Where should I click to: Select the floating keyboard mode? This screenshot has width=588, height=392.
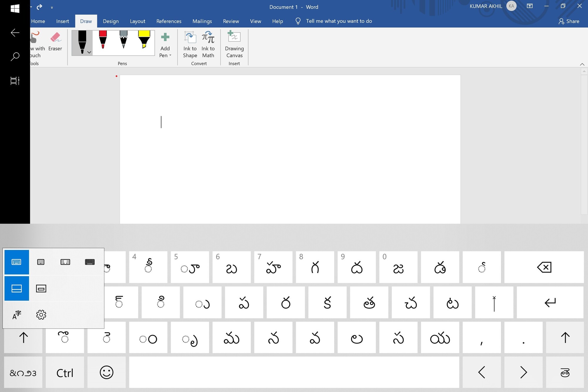tap(41, 288)
